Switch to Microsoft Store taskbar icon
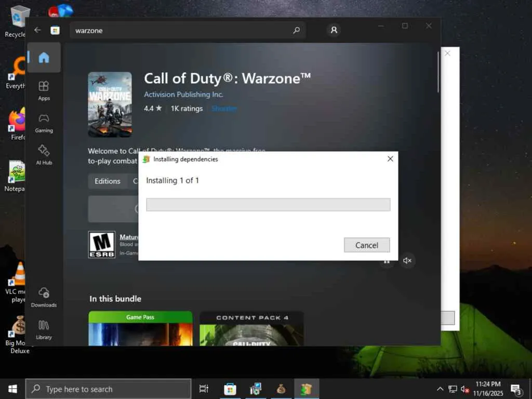Viewport: 532px width, 399px height. tap(230, 389)
